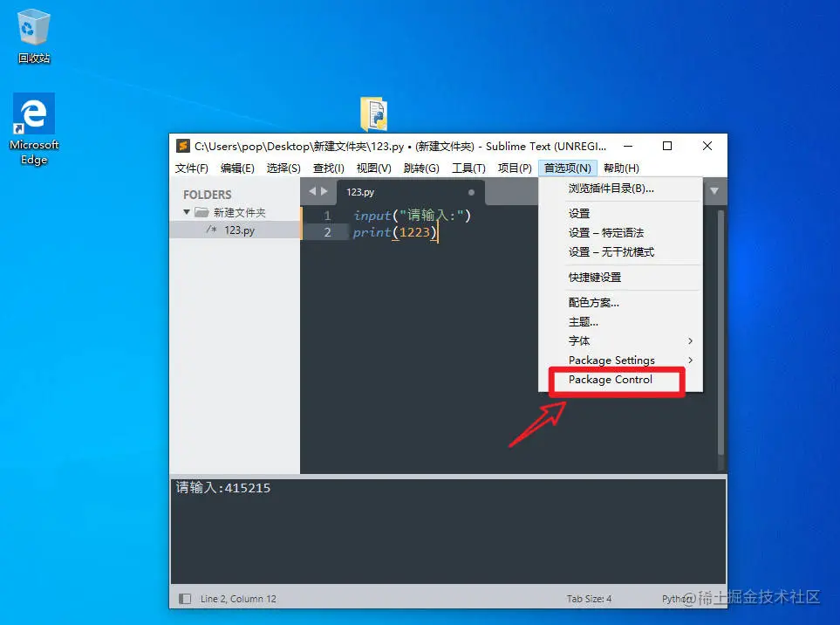Close the 首选项(N) menu
Image resolution: width=840 pixels, height=625 pixels.
[x=567, y=168]
